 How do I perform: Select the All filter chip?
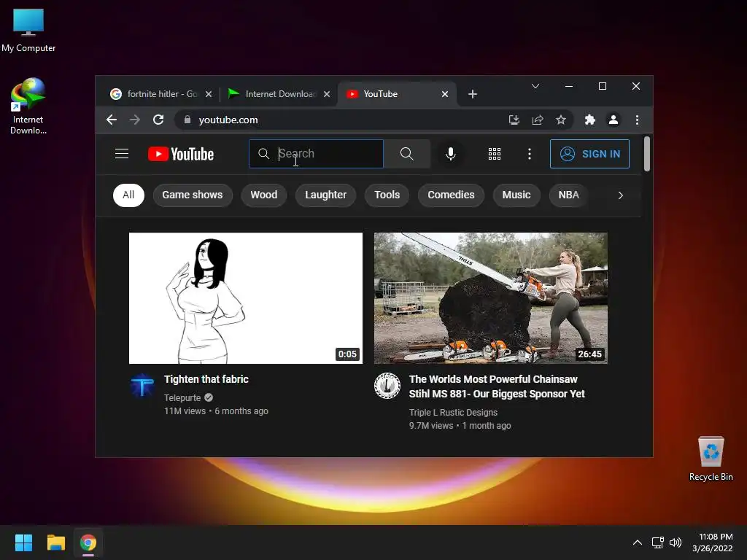[128, 195]
